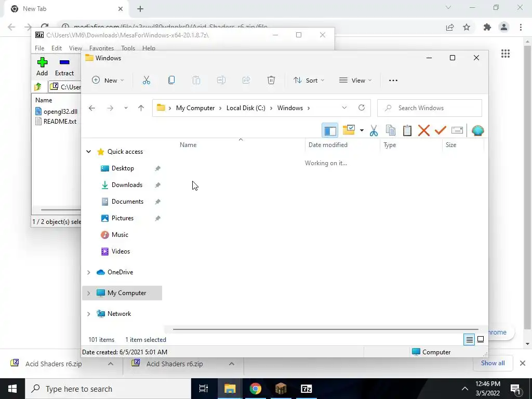Screen dimensions: 532x399
Task: Expand the My Computer tree node
Action: pyautogui.click(x=88, y=293)
